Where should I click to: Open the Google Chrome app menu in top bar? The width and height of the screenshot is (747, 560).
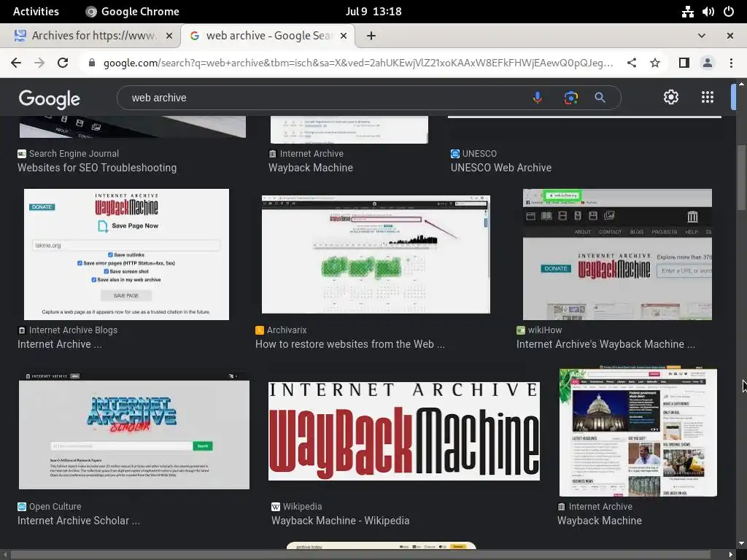pos(133,12)
